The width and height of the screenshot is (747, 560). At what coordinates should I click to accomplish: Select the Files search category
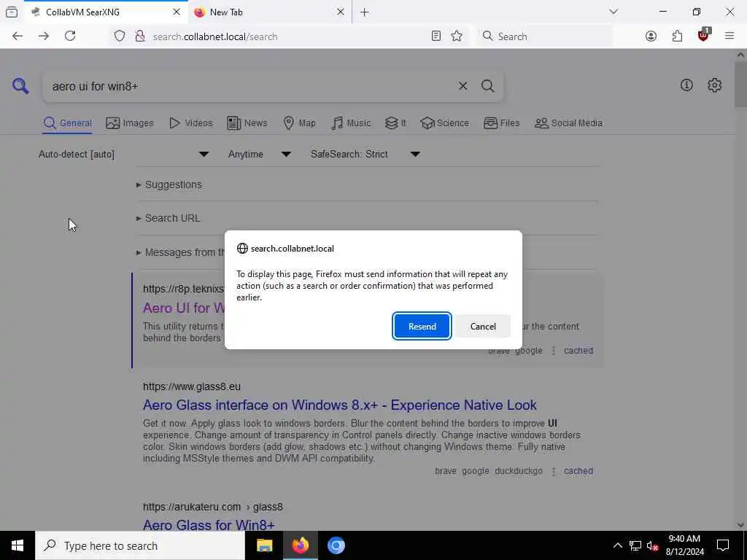click(502, 123)
